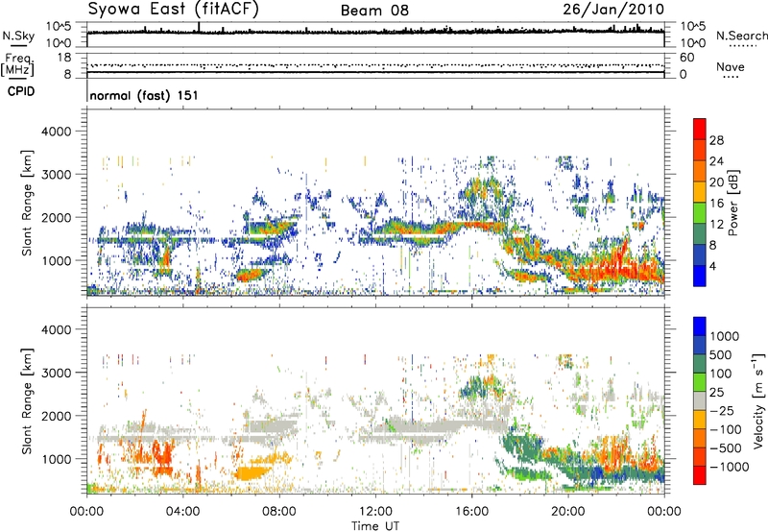This screenshot has height=532, width=768.
Task: Click the "N.Search" legend label
Action: 741,36
